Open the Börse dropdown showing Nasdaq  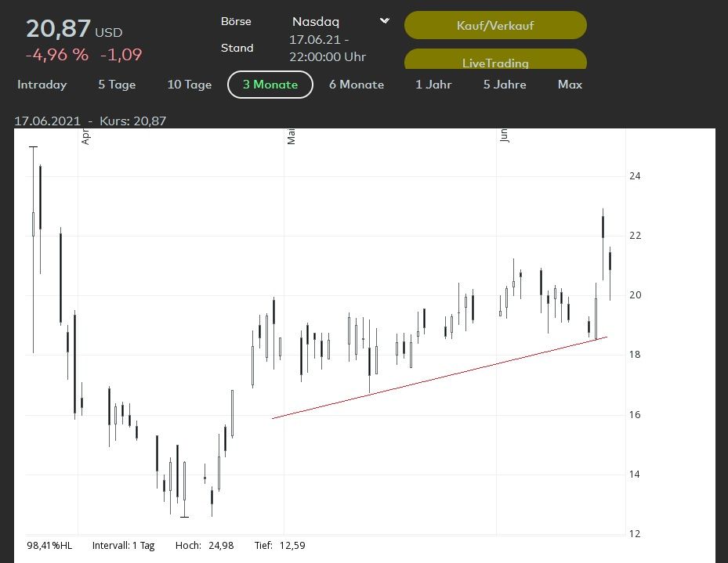(x=340, y=22)
